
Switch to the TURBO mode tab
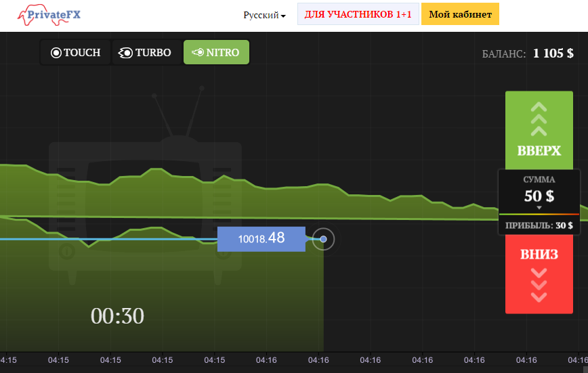pos(146,53)
